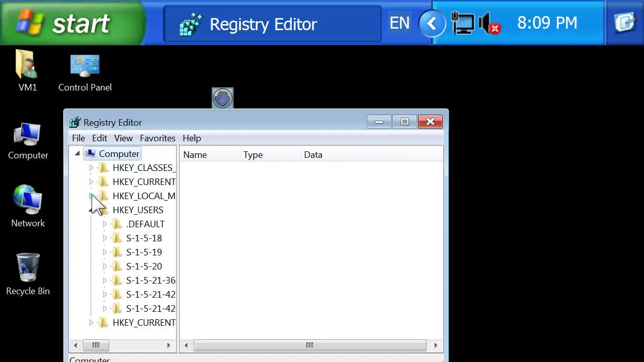
Task: Click the HKEY_LOCAL_M folder icon
Action: [104, 196]
